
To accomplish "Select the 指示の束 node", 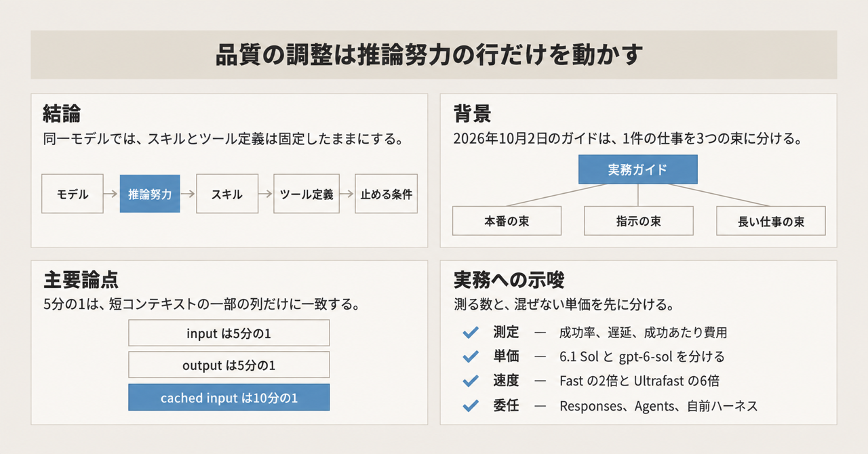I will pos(639,221).
